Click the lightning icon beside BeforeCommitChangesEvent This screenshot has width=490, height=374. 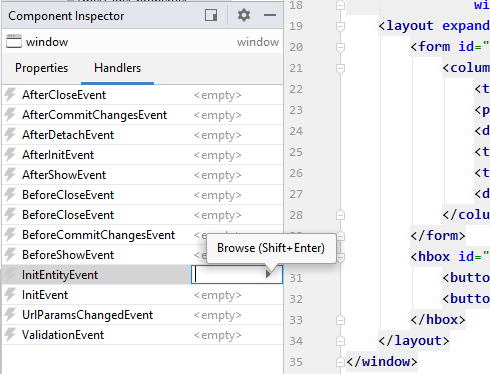click(10, 235)
